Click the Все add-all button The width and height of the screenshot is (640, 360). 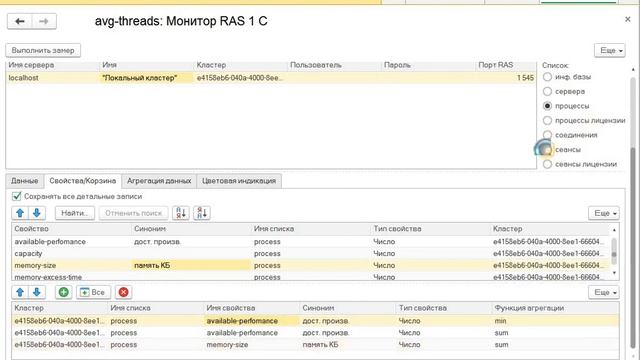(x=93, y=292)
